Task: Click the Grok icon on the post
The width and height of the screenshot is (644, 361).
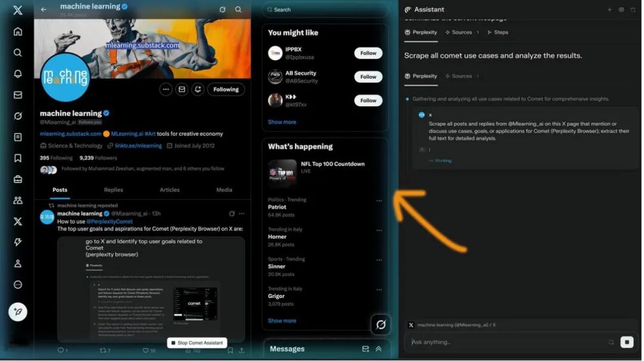Action: point(231,214)
